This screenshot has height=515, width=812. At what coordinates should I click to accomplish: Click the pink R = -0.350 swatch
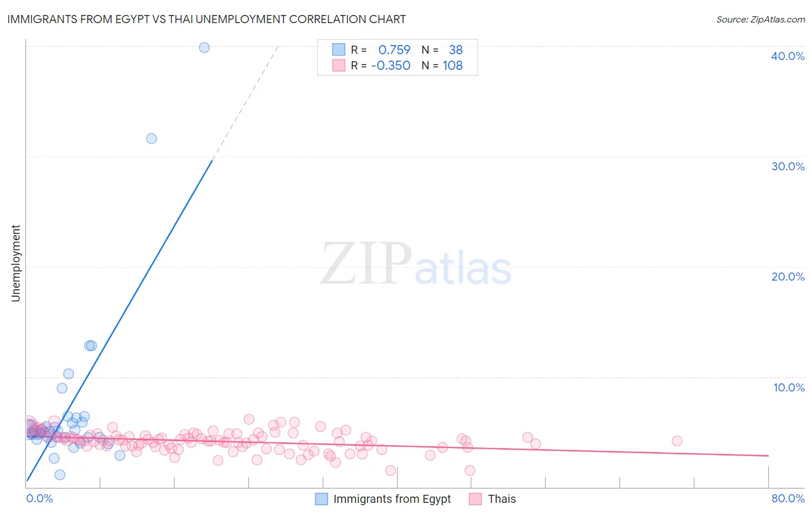[x=338, y=65]
